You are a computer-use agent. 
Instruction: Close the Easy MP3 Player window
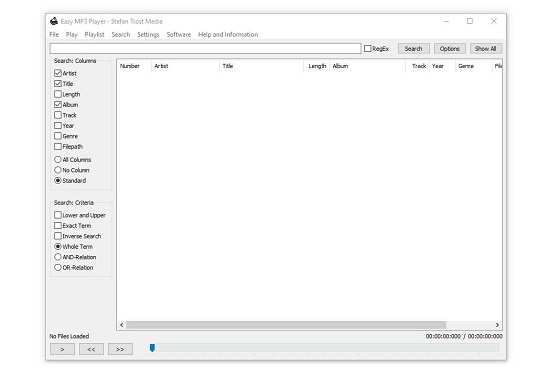494,21
